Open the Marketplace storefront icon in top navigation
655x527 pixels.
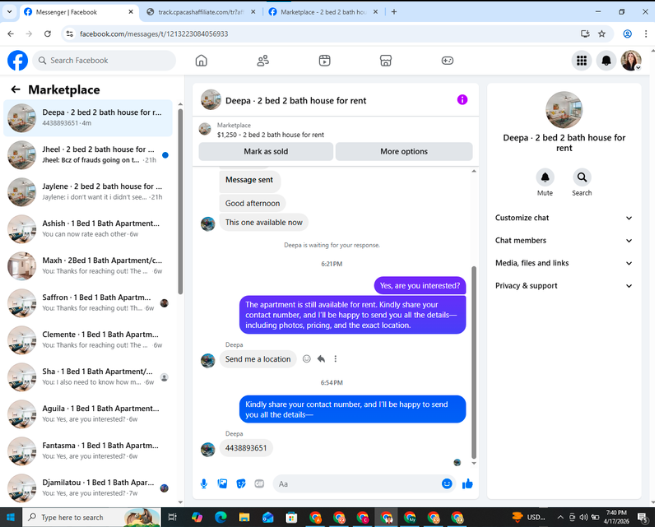coord(386,61)
